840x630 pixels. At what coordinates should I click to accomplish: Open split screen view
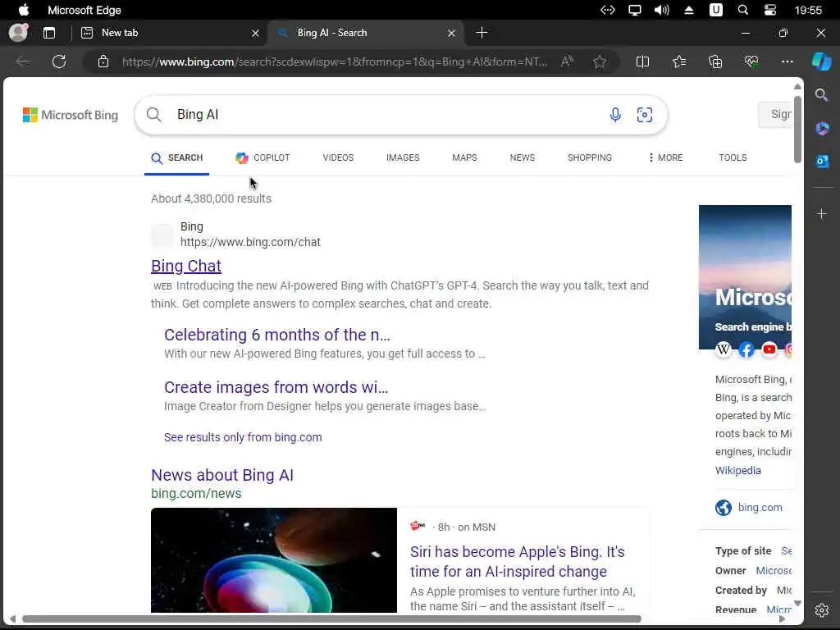pos(642,62)
